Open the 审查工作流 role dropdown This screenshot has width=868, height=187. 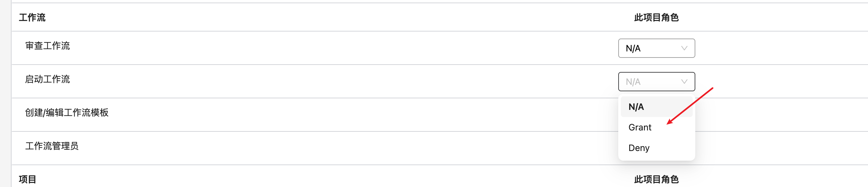656,48
